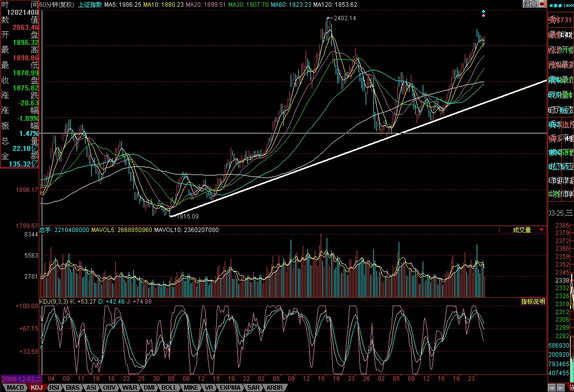Click the MA20: 1899.51 label
574x392 pixels.
206,5
